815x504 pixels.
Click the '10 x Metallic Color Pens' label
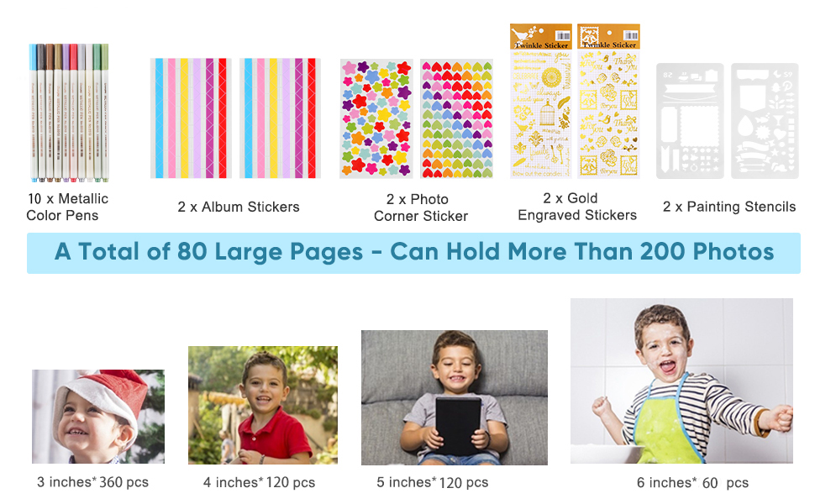click(67, 207)
